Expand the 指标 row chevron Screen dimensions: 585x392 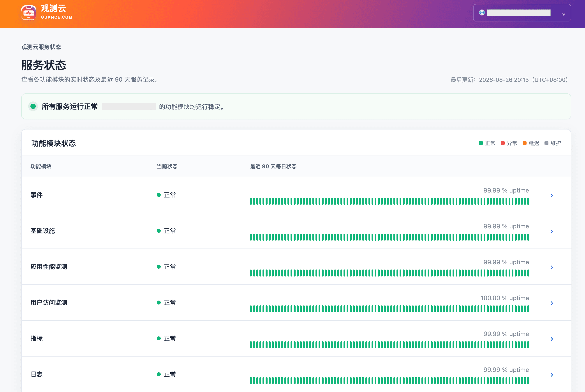552,339
